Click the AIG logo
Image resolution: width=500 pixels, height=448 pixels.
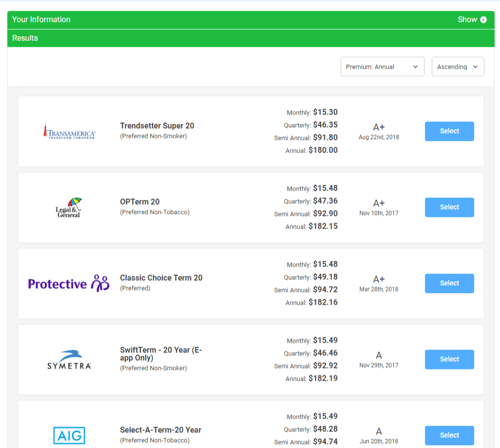point(69,435)
